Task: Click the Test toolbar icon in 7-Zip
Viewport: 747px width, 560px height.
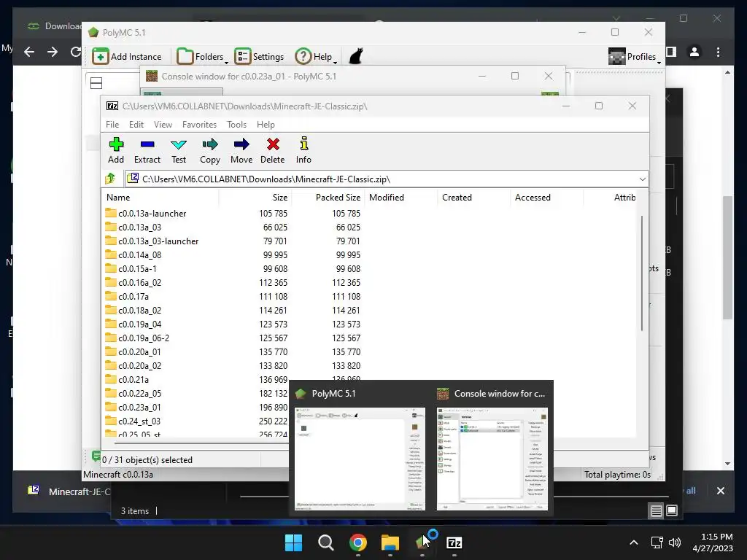Action: (x=179, y=144)
